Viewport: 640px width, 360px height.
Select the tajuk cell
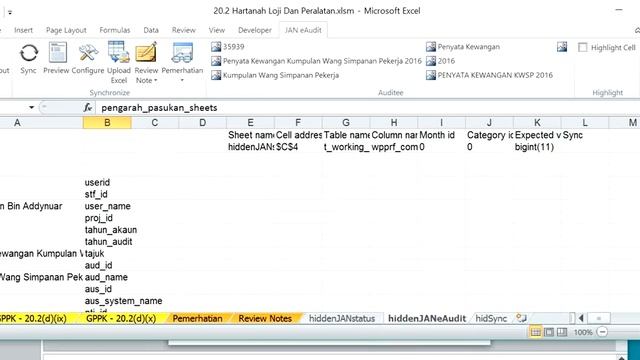[x=107, y=253]
